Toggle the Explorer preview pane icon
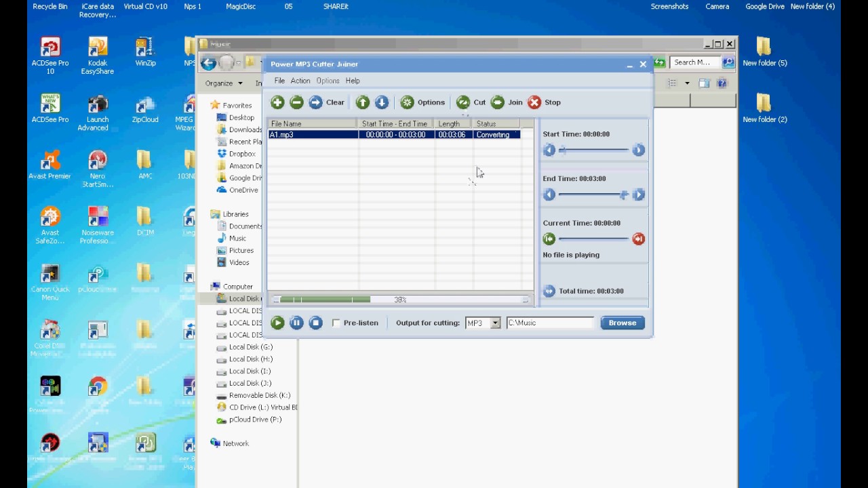This screenshot has width=868, height=488. [704, 83]
